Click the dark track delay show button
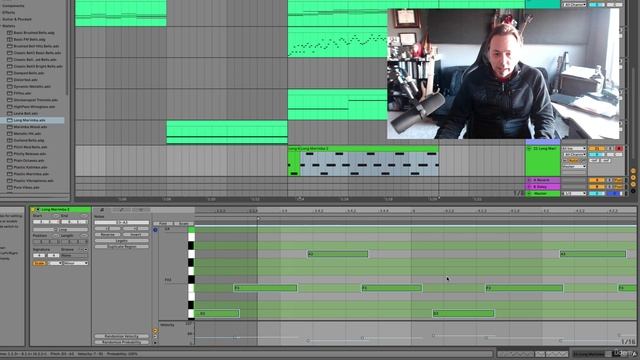640x360 pixels. click(x=633, y=191)
